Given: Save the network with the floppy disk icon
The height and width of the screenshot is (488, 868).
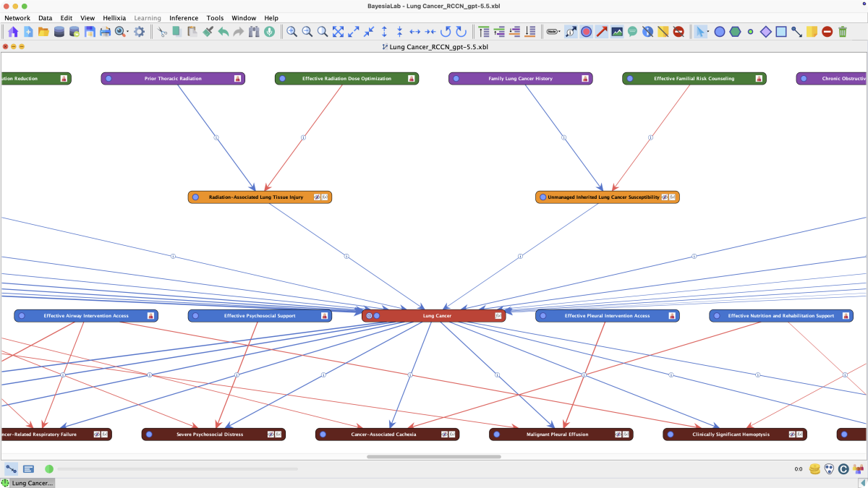Looking at the screenshot, I should click(90, 32).
